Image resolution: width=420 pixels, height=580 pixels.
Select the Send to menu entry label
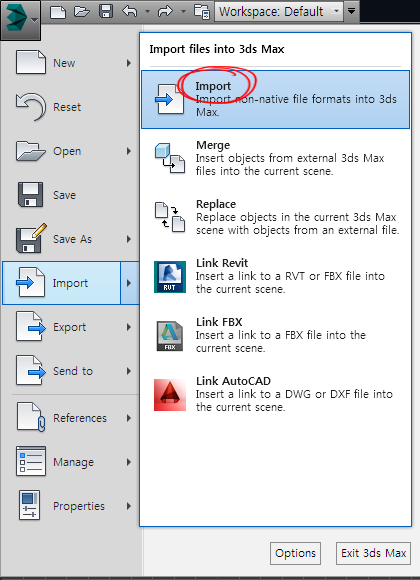point(73,371)
